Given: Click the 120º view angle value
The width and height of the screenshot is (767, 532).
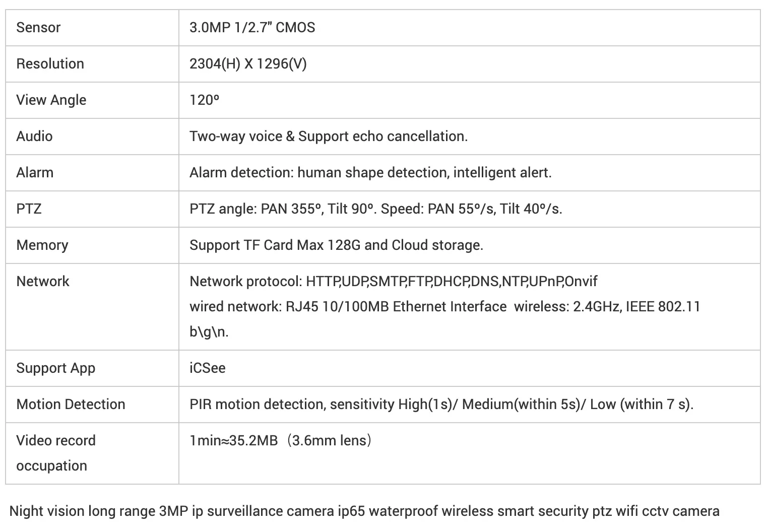Looking at the screenshot, I should [x=205, y=100].
